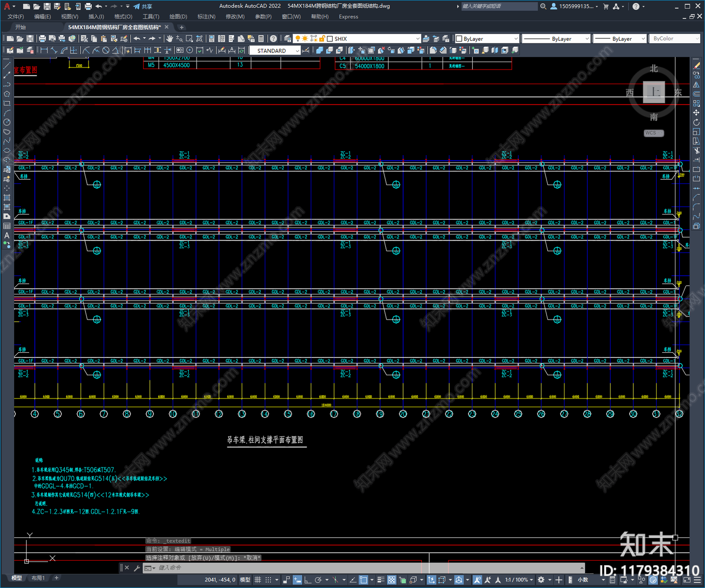Click the Save icon in standard toolbar
The width and height of the screenshot is (705, 588).
click(30, 39)
